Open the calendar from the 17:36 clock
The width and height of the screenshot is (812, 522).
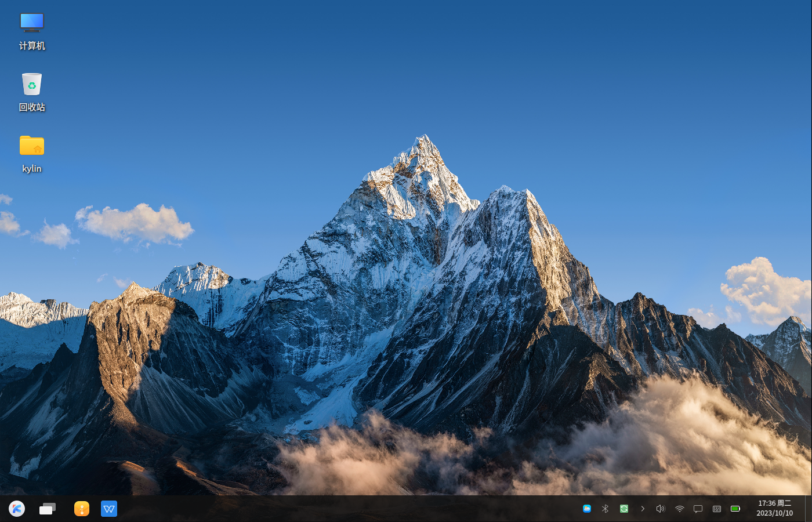click(x=774, y=508)
